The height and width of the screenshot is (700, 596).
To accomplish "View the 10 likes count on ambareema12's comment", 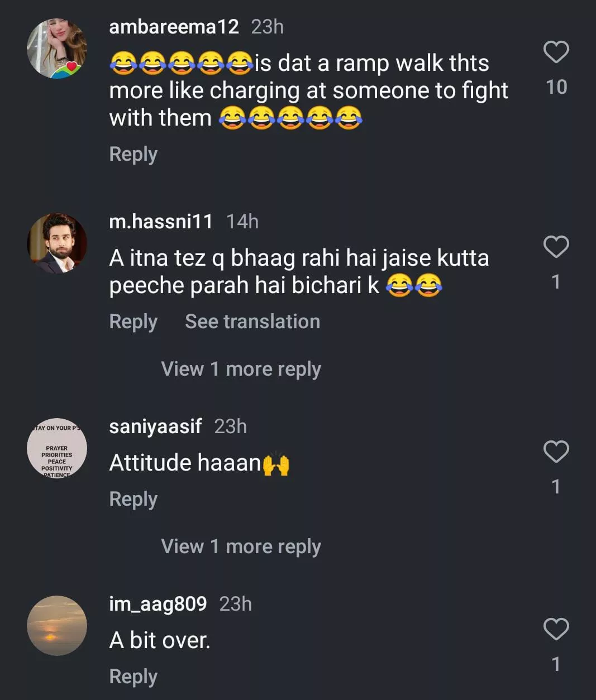I will (556, 87).
